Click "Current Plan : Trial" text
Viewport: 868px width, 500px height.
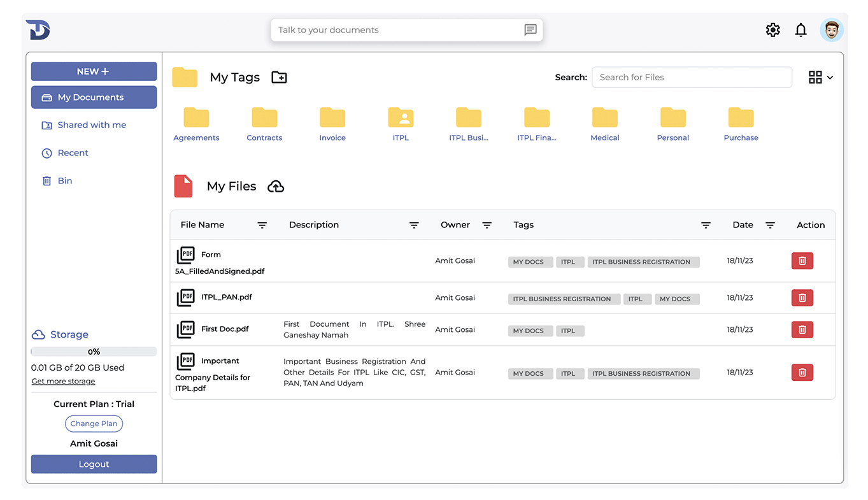94,404
